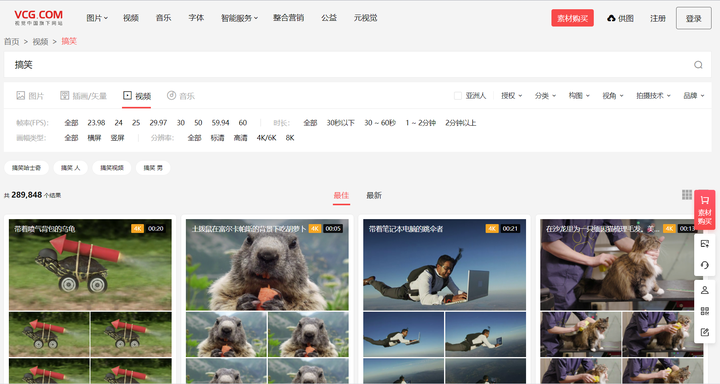Go to 视频 in breadcrumb

coord(40,41)
